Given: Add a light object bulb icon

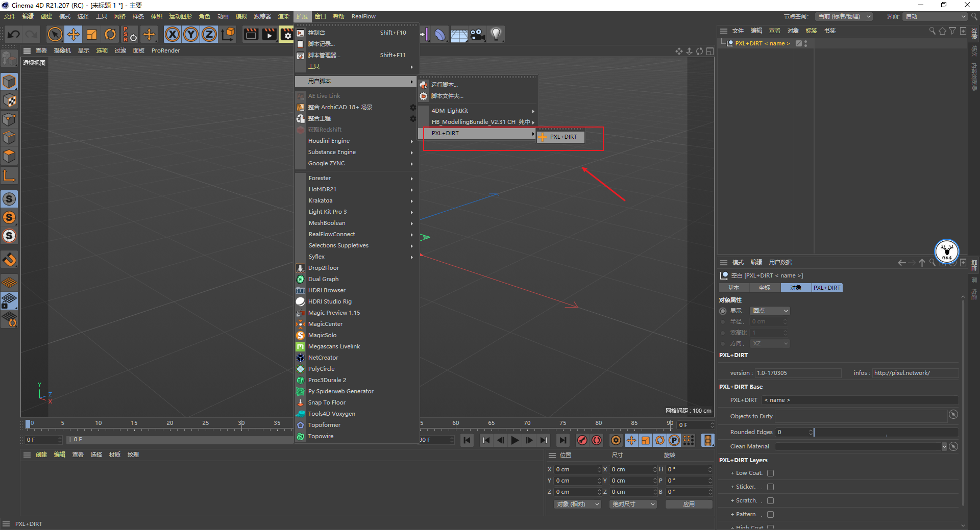Looking at the screenshot, I should pyautogui.click(x=496, y=34).
